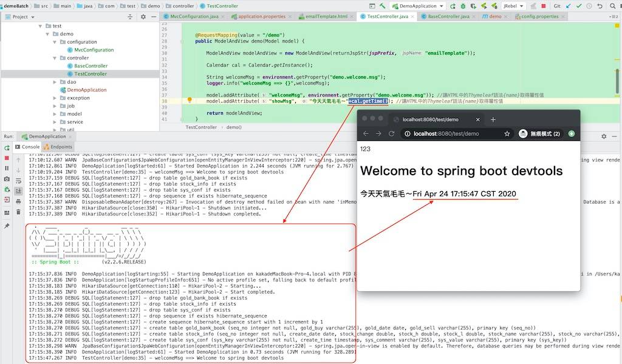The height and width of the screenshot is (364, 622).
Task: Click Git update project blue arrow
Action: coord(569,6)
